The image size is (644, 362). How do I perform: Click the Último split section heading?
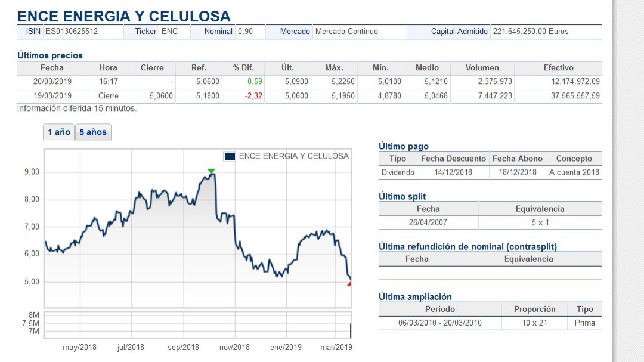(402, 196)
